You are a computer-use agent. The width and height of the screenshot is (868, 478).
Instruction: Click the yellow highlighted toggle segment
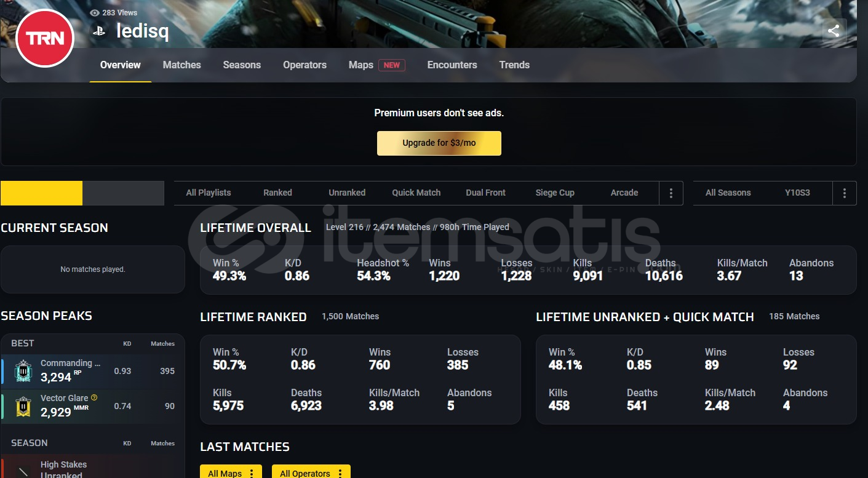[41, 193]
